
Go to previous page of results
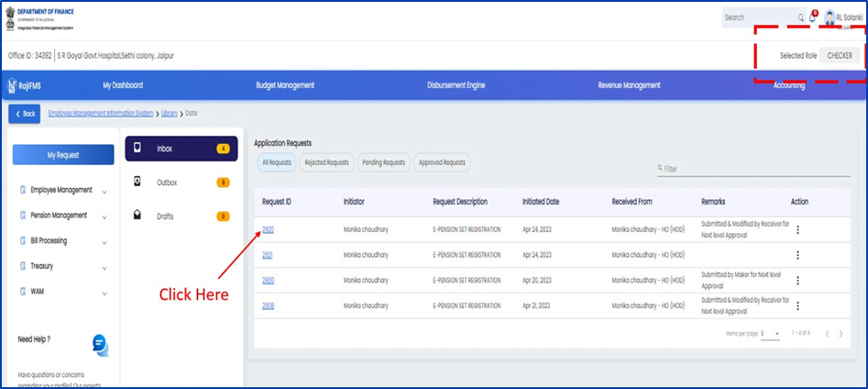(828, 334)
